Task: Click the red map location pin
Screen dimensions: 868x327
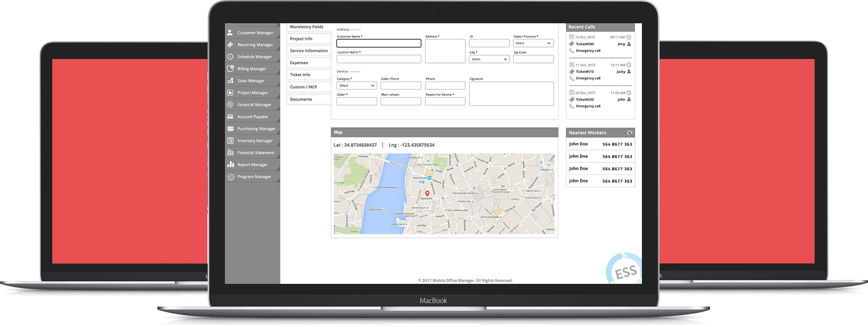Action: [428, 194]
